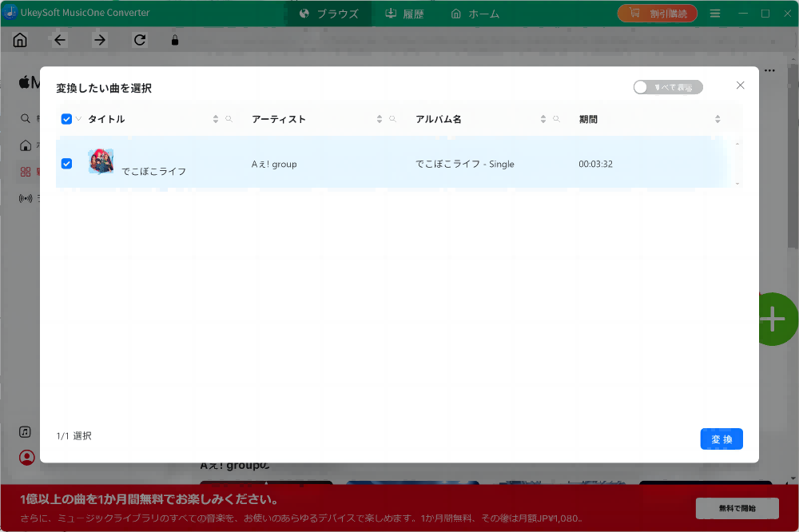Image resolution: width=799 pixels, height=532 pixels.
Task: Uncheck the select-all checkbox in header
Action: tap(66, 119)
